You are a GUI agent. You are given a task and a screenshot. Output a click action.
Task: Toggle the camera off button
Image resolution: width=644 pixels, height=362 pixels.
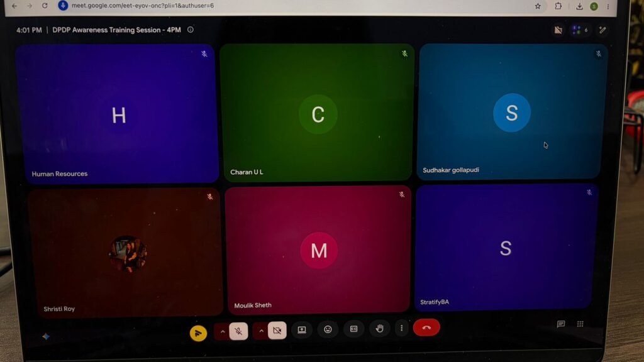pyautogui.click(x=277, y=331)
